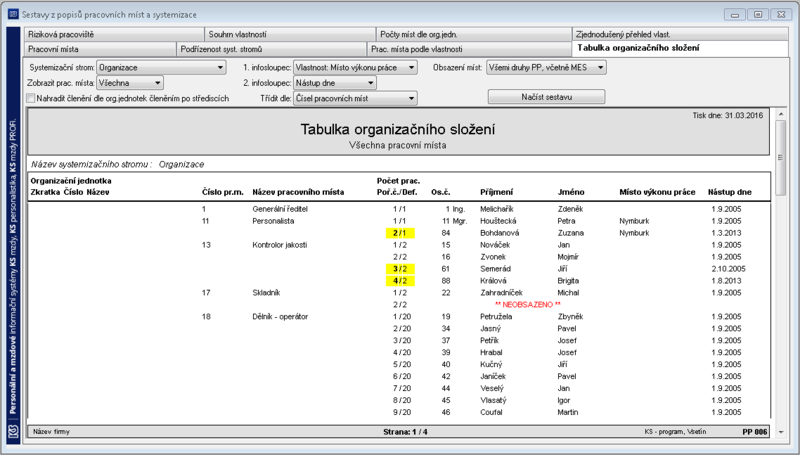Click the highlighted 3/2 cell
This screenshot has width=800, height=455.
[x=401, y=269]
